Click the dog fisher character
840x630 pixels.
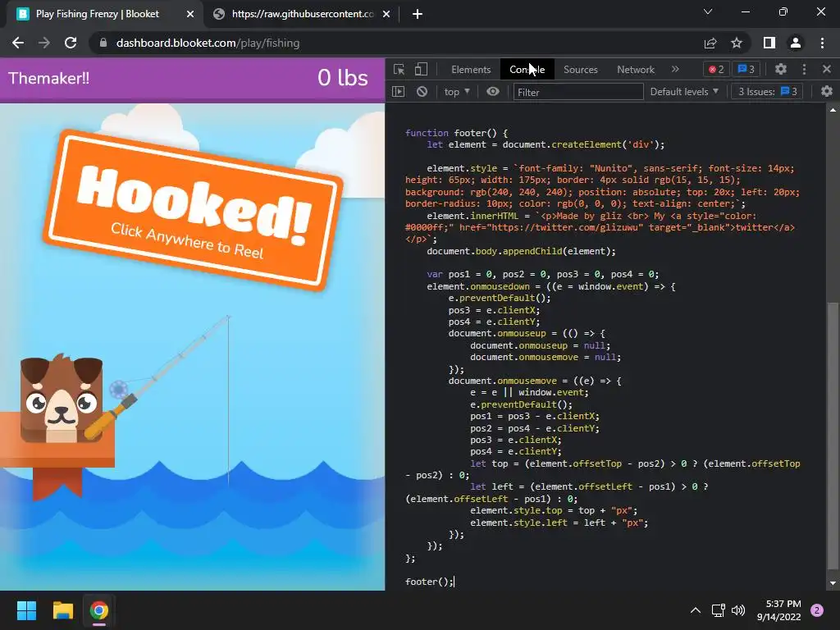(x=62, y=399)
